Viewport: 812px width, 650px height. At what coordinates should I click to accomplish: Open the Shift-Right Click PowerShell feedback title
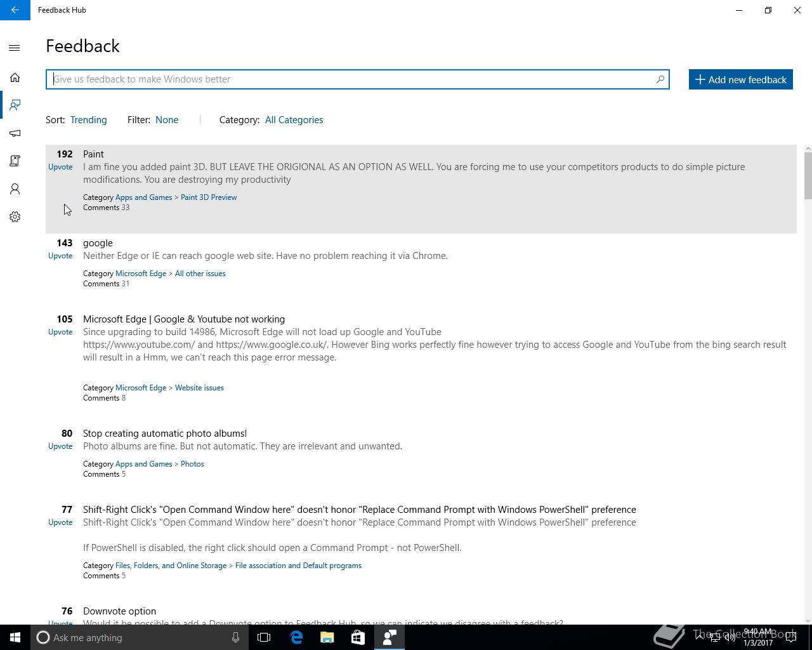359,510
